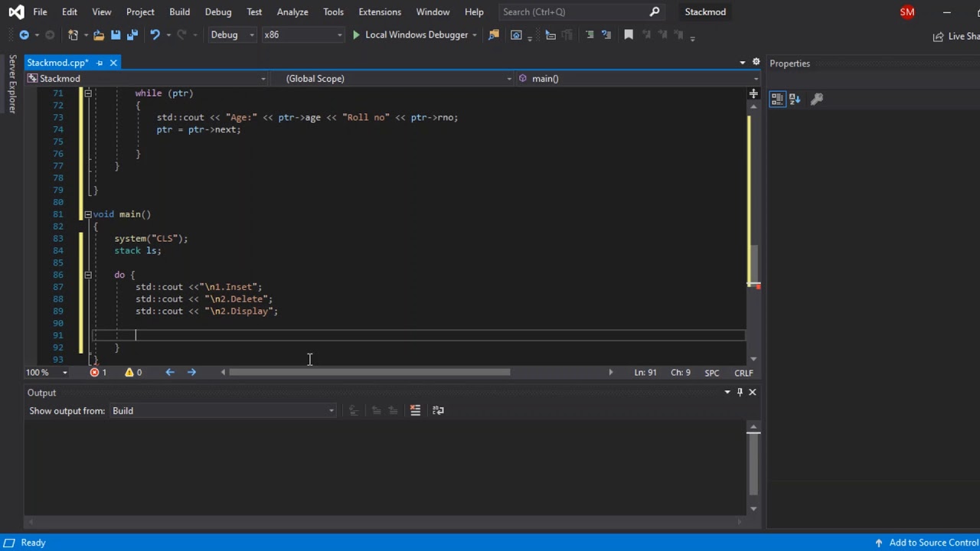Image resolution: width=980 pixels, height=551 pixels.
Task: Open the Show output from Build dropdown
Action: 223,411
